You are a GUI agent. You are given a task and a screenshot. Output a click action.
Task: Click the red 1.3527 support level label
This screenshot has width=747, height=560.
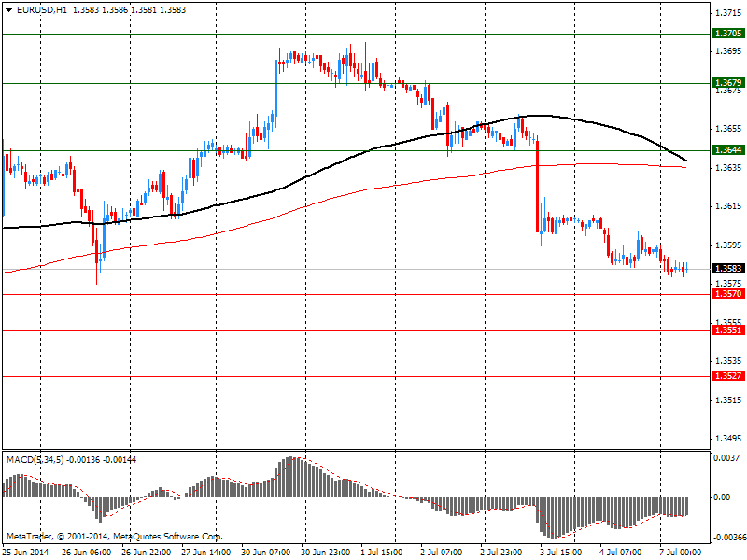[727, 376]
